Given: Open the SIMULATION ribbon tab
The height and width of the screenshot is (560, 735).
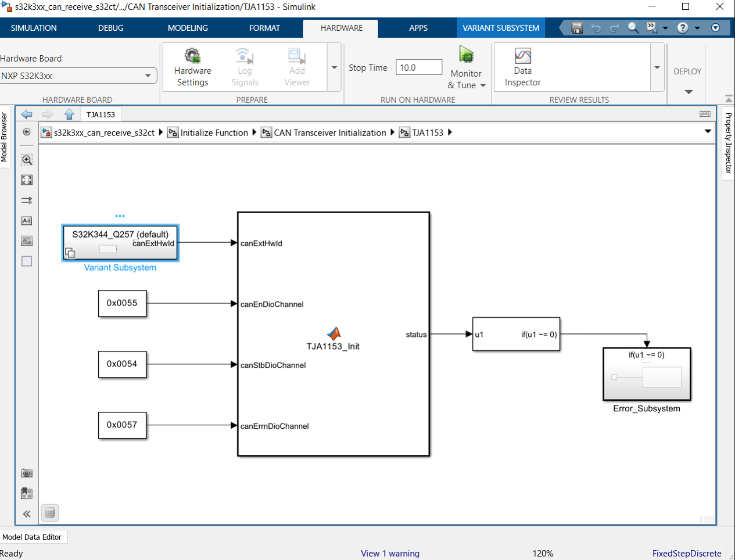Looking at the screenshot, I should pos(34,28).
